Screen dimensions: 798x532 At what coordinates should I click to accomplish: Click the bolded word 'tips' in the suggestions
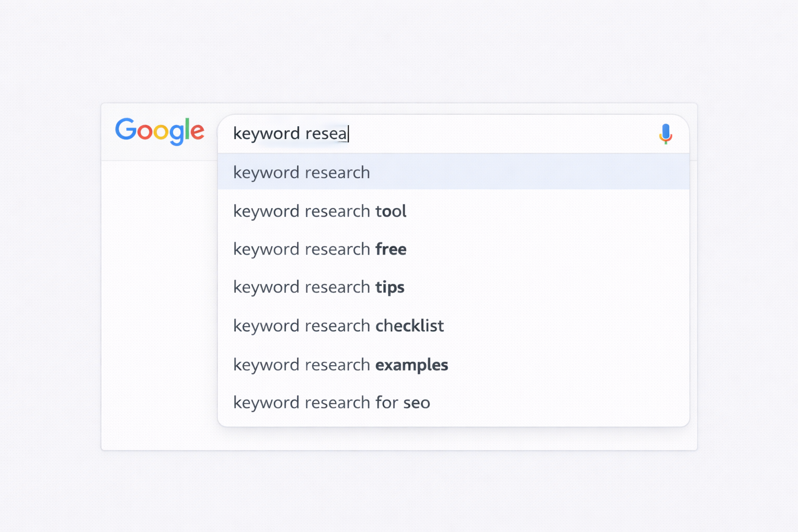[x=390, y=287]
